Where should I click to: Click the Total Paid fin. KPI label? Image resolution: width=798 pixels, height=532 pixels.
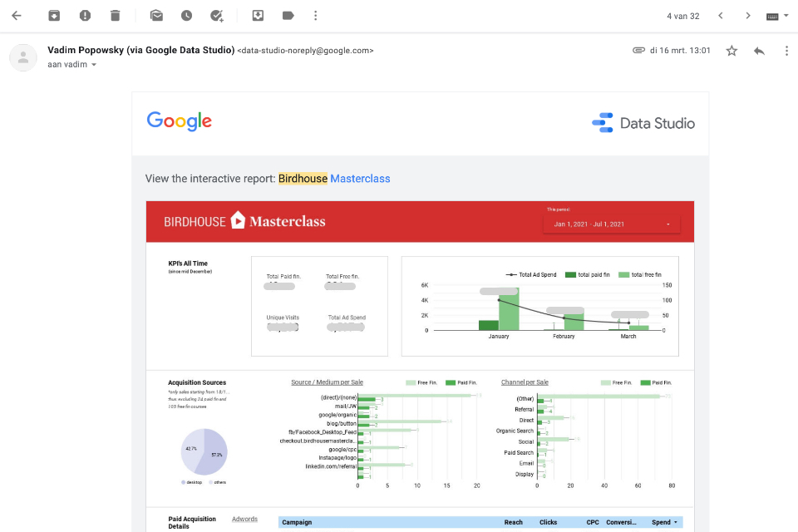(x=283, y=277)
